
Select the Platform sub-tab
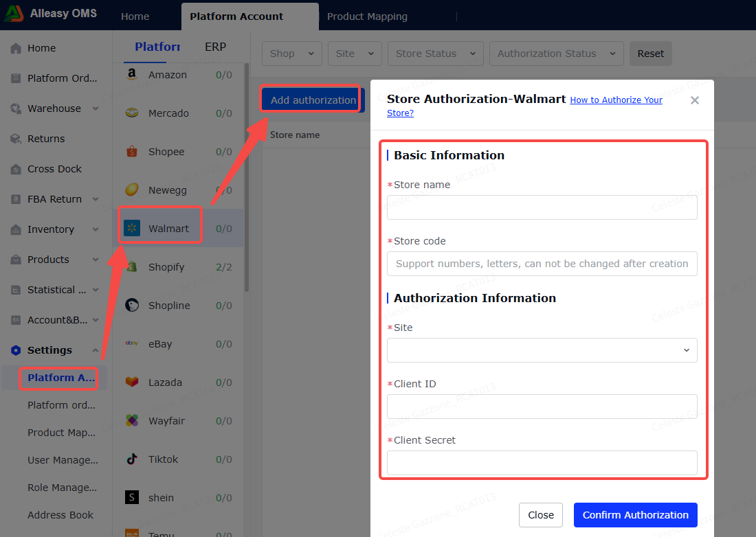(x=157, y=47)
